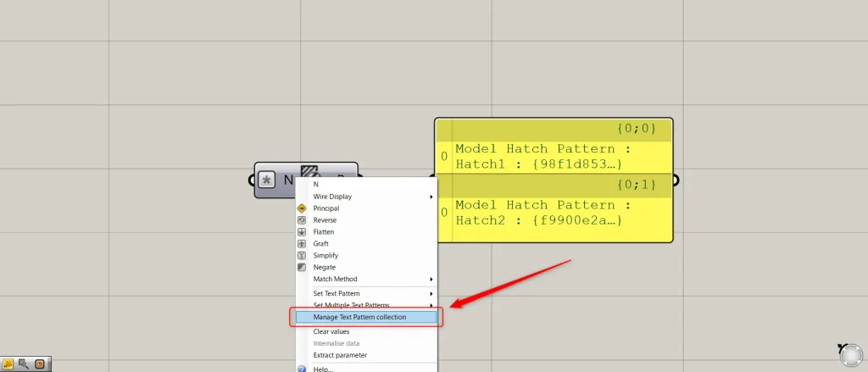Image resolution: width=868 pixels, height=372 pixels.
Task: Expand the Wire Display submenu
Action: [x=366, y=197]
